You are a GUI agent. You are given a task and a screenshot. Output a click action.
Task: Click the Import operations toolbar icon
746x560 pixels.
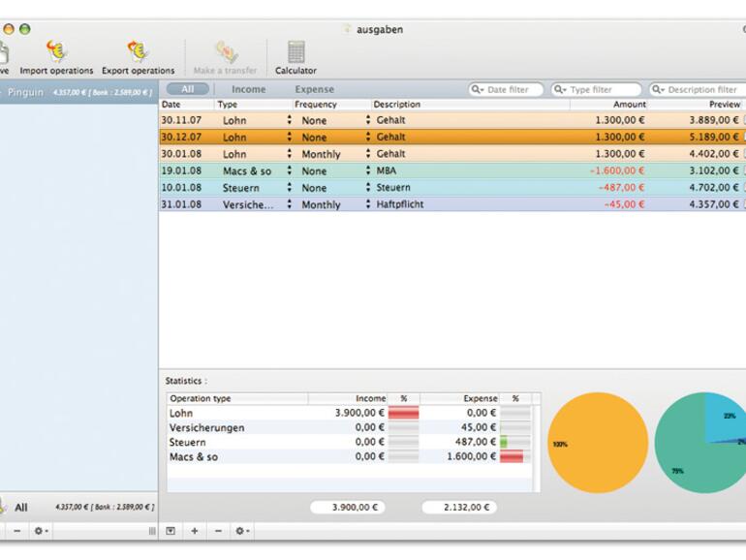pos(56,52)
